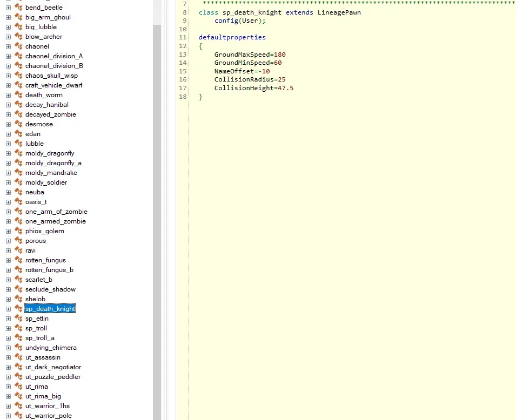Viewport: 516px width, 420px height.
Task: Select the icon next to blow_archer
Action: pyautogui.click(x=18, y=37)
